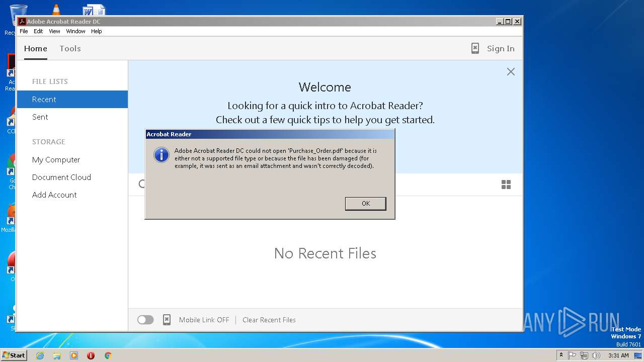Open the Word document on the desktop
Image resolution: width=644 pixels, height=362 pixels.
coord(94,10)
